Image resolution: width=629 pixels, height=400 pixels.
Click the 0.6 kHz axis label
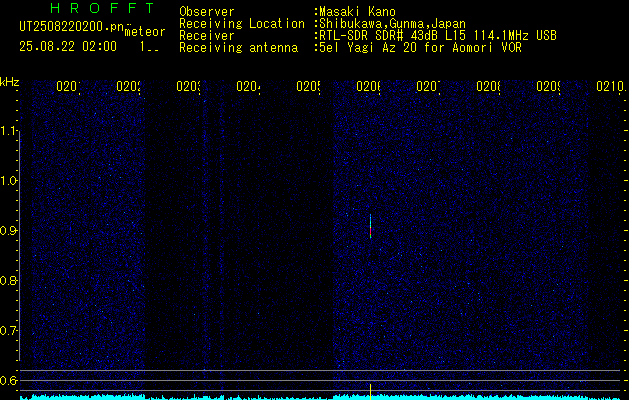(7, 380)
